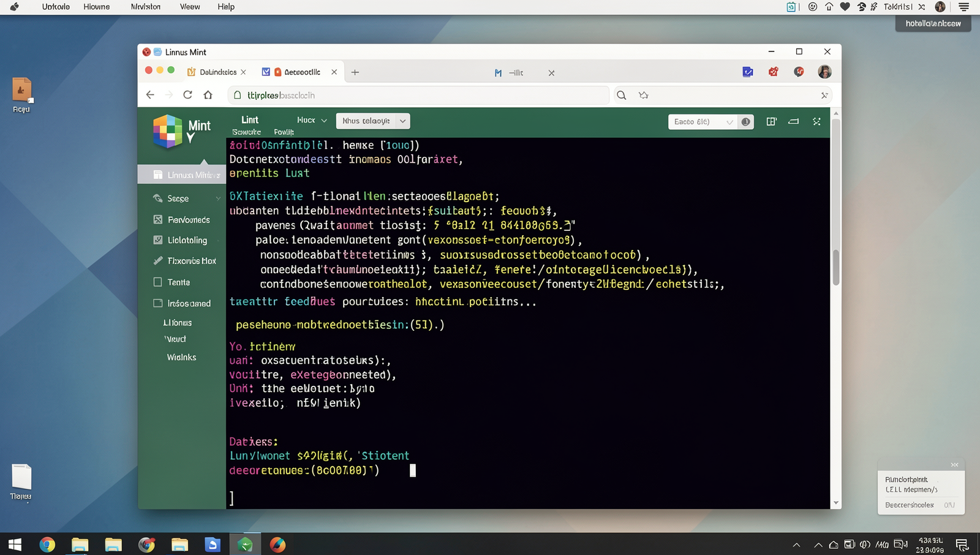Open the Firefox icon in the taskbar
980x555 pixels.
pyautogui.click(x=277, y=544)
